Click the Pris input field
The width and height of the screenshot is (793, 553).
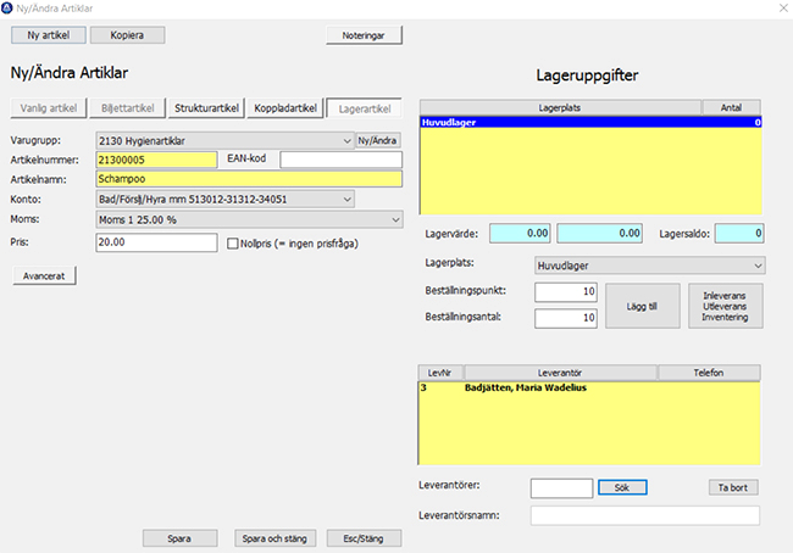(x=156, y=242)
